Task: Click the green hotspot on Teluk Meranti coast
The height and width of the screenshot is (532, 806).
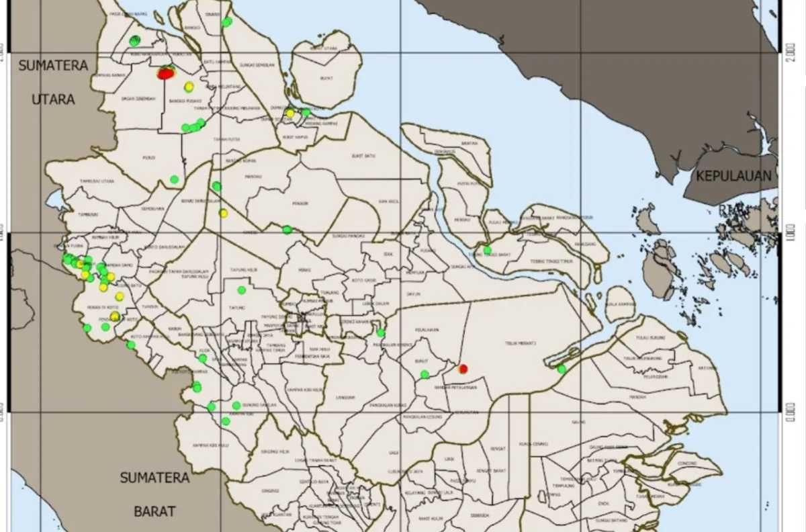Action: [562, 369]
